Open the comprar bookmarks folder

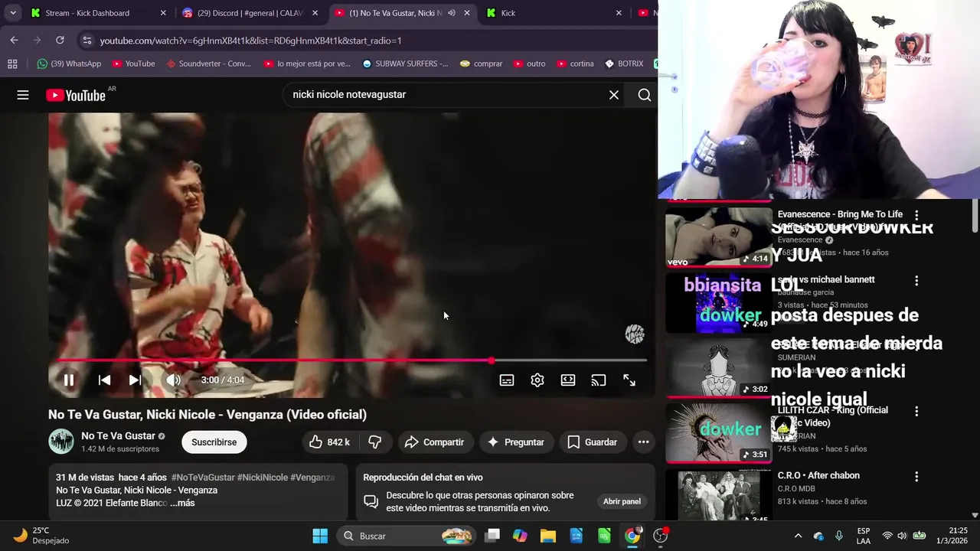coord(481,64)
